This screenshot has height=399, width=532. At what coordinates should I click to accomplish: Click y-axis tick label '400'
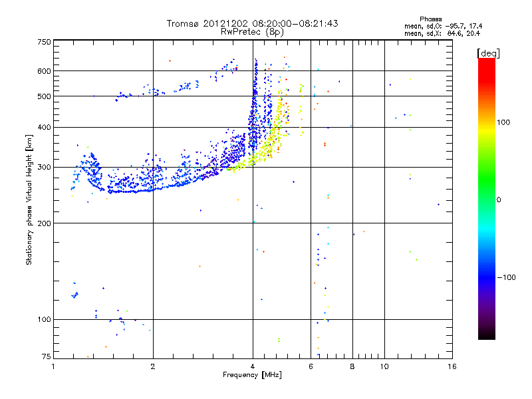[x=45, y=127]
